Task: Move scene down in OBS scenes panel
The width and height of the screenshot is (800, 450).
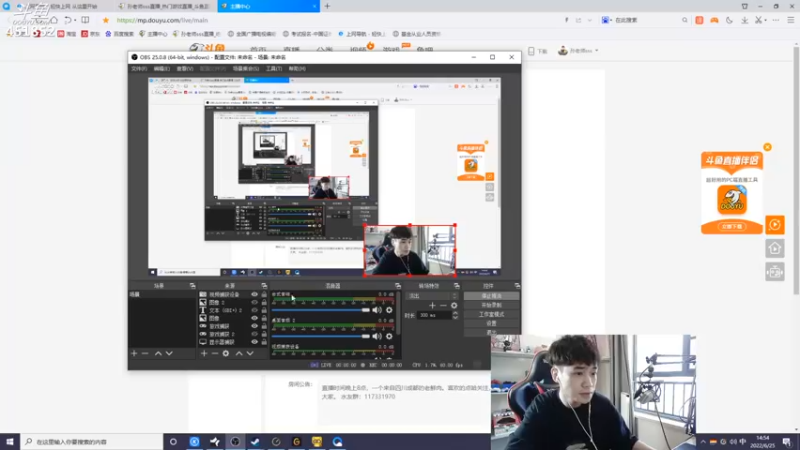Action: [x=169, y=353]
